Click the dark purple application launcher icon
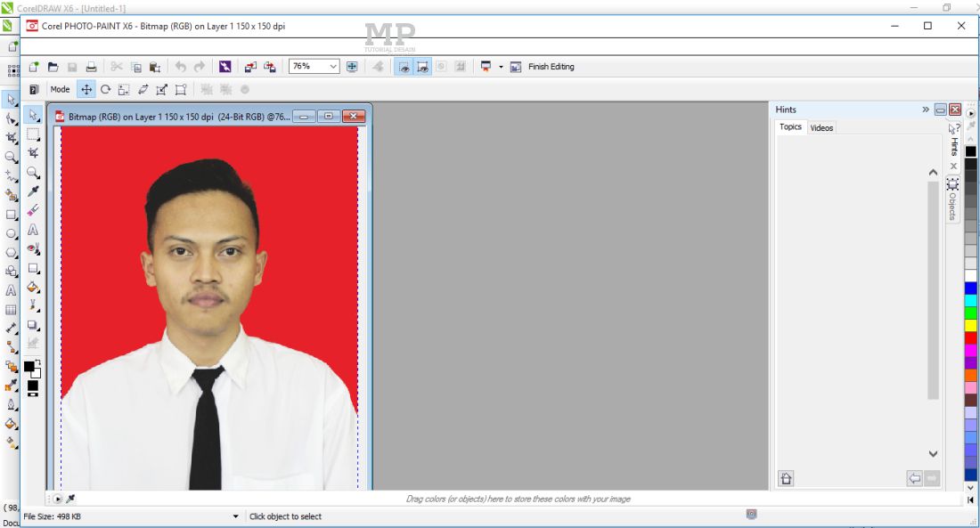Viewport: 980px width, 528px height. point(225,67)
